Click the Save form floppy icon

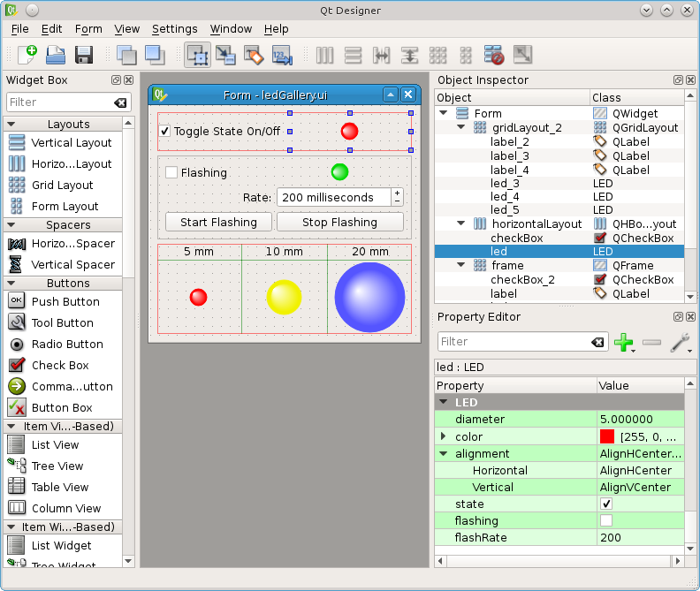pos(84,55)
